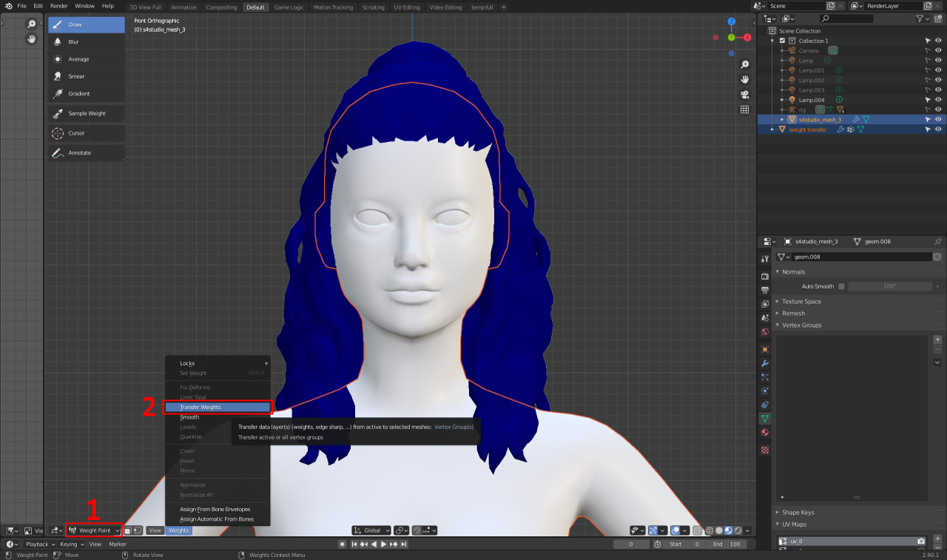Switch to wireframe viewport shading
The width and height of the screenshot is (947, 560).
point(708,530)
